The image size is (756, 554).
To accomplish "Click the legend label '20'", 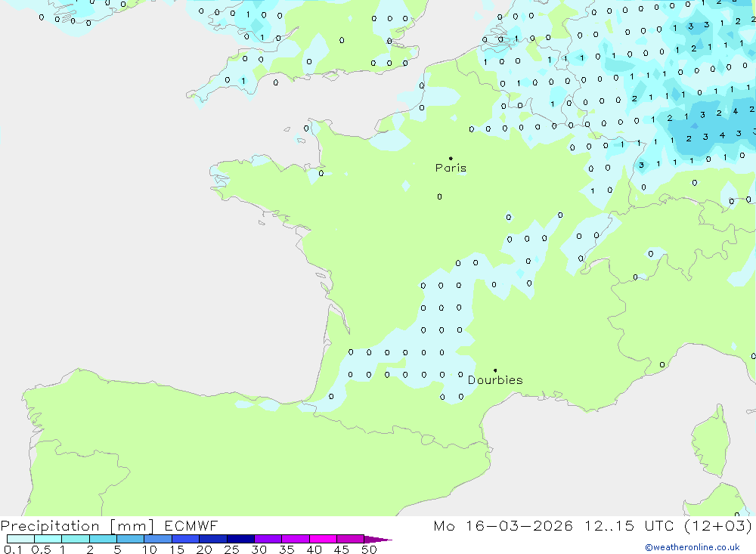I will [204, 549].
